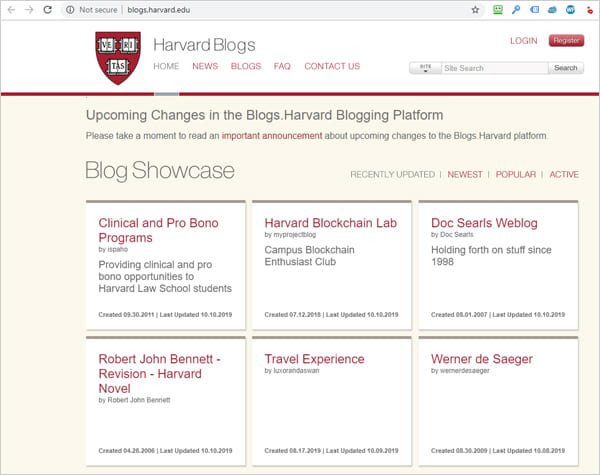Open Clinical and Pro Bono Programs blog

(x=158, y=230)
